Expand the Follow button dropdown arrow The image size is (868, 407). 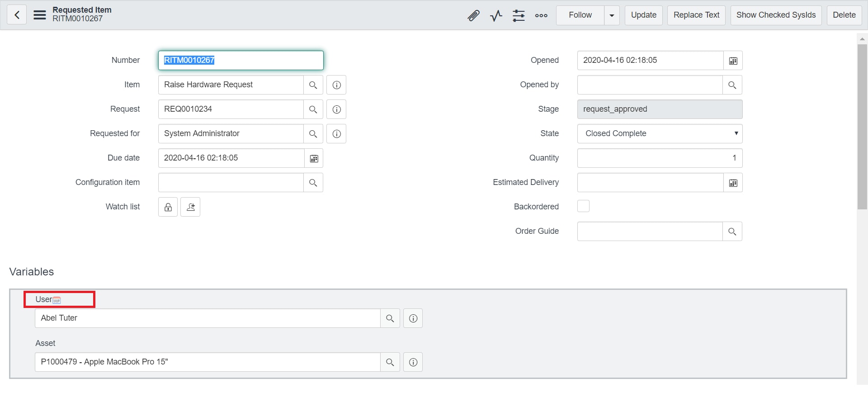[x=612, y=15]
